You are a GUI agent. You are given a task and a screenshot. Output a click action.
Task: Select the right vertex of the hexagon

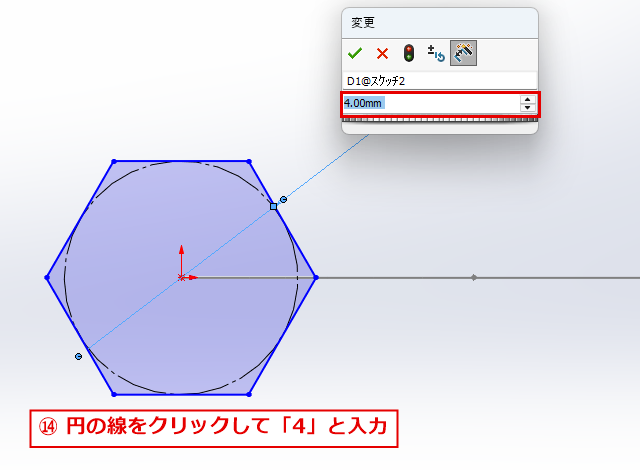coord(316,277)
